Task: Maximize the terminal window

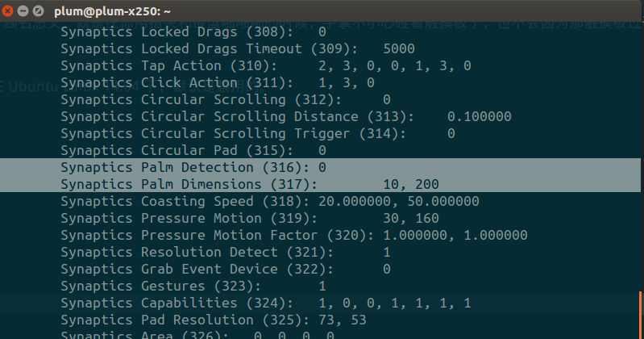Action: click(x=39, y=11)
